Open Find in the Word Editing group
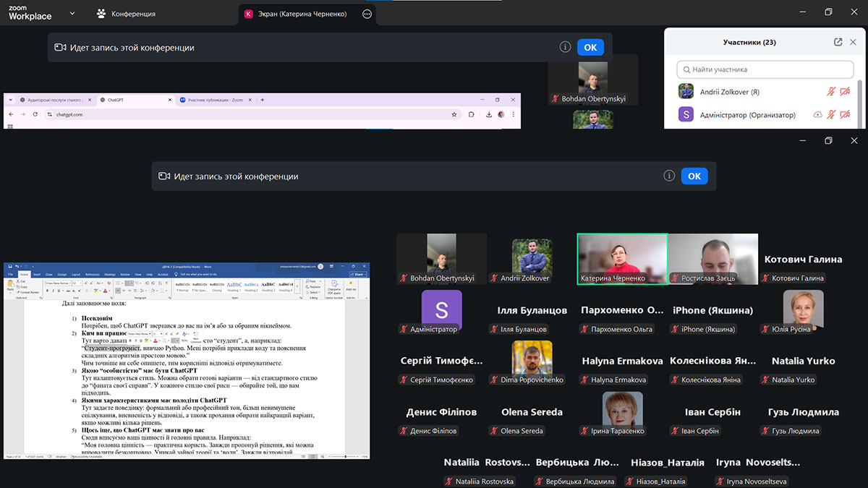This screenshot has height=488, width=868. coord(312,281)
